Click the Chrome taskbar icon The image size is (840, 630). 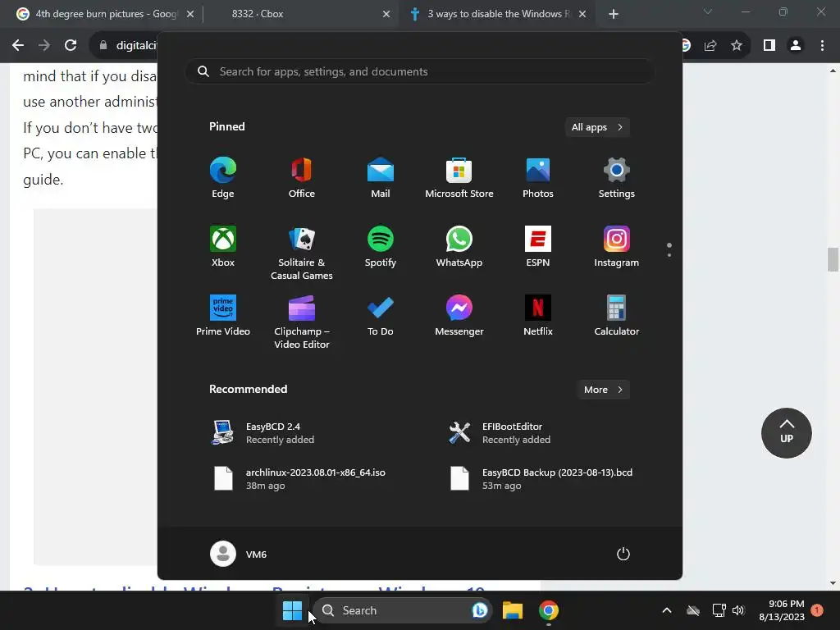click(549, 610)
